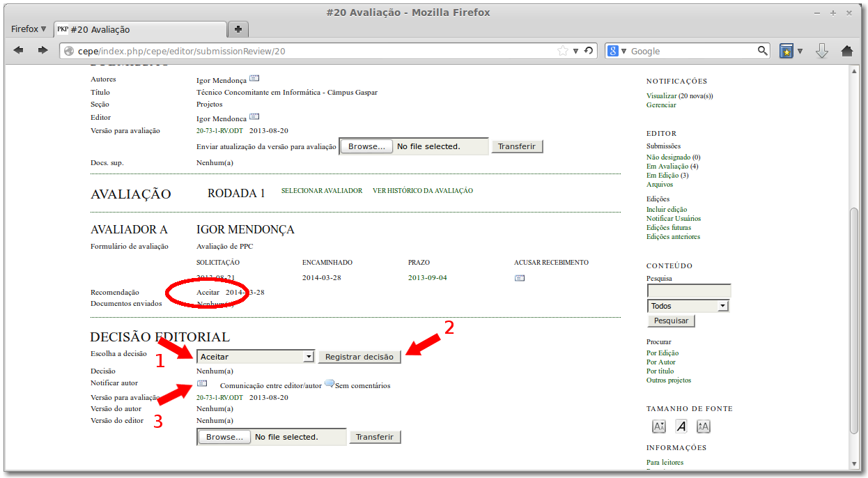
Task: Expand the Todos search scope dropdown
Action: (x=688, y=306)
